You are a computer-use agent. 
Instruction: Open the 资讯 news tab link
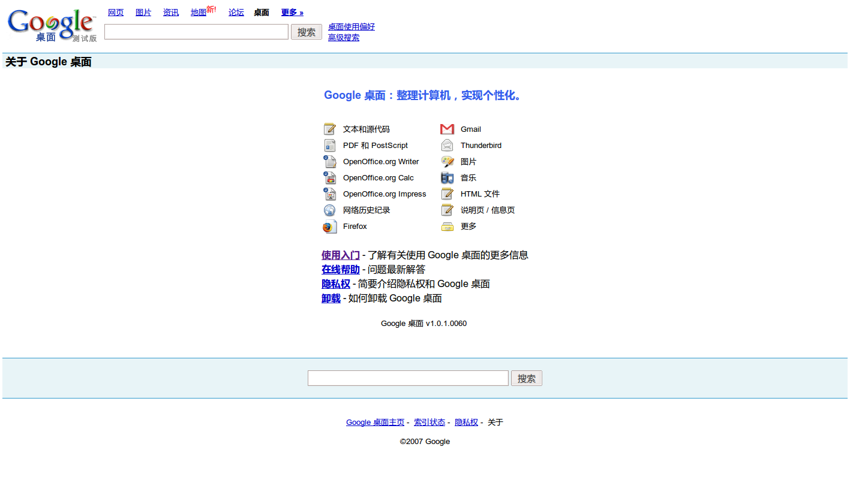171,13
